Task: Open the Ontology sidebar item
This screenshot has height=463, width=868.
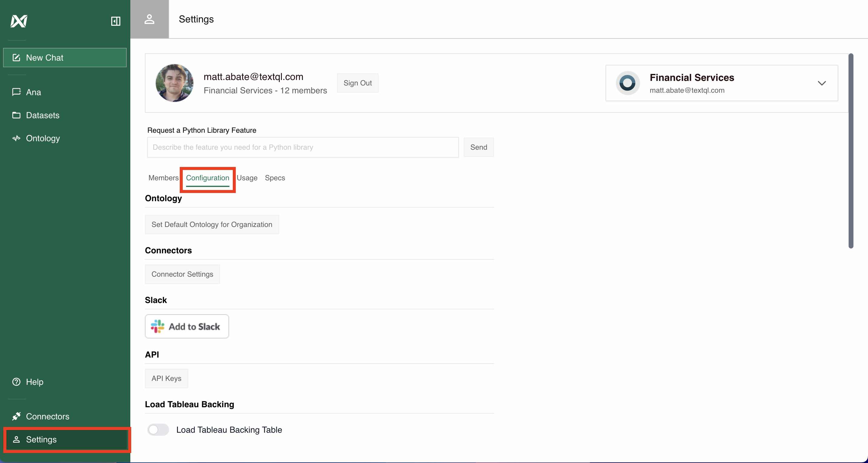Action: (x=43, y=138)
